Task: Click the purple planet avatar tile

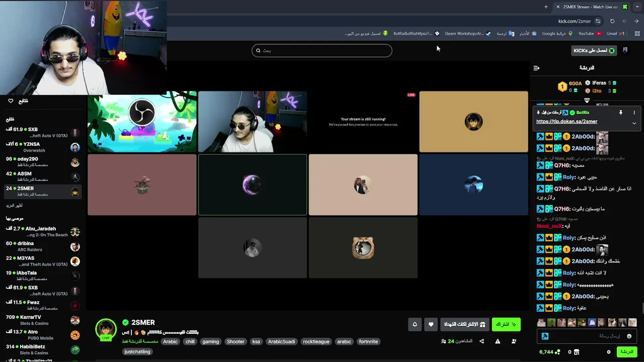Action: click(x=253, y=185)
